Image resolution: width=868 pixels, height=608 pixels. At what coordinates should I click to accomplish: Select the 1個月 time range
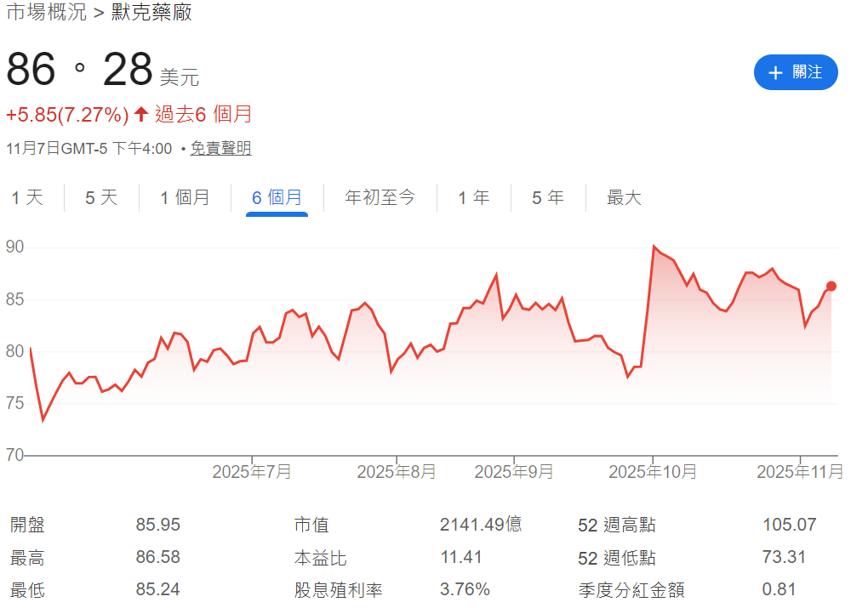[184, 197]
